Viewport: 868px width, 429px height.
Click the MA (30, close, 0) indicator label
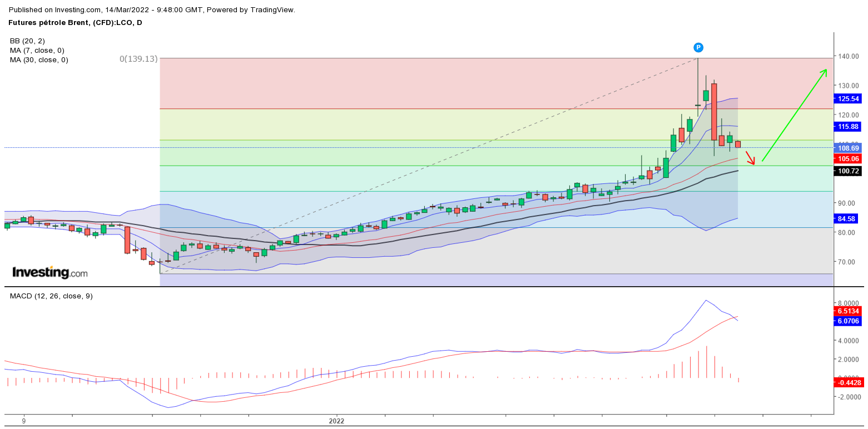click(x=39, y=59)
